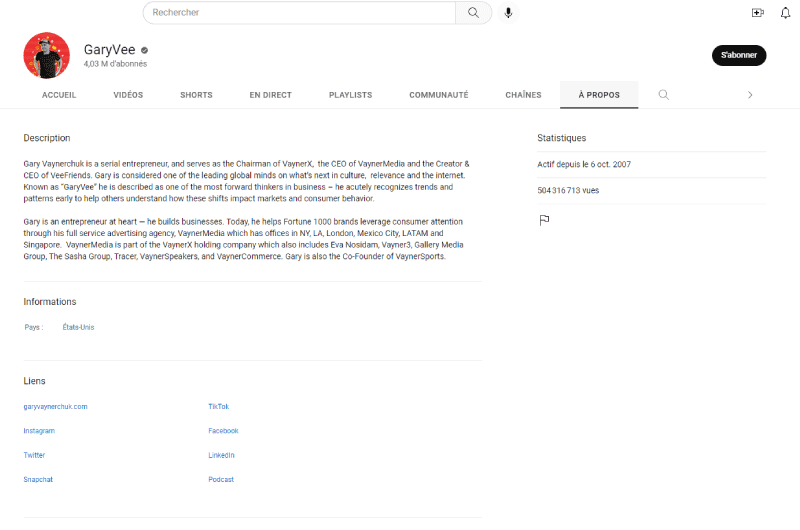Switch to the Communauté tab

[x=439, y=95]
